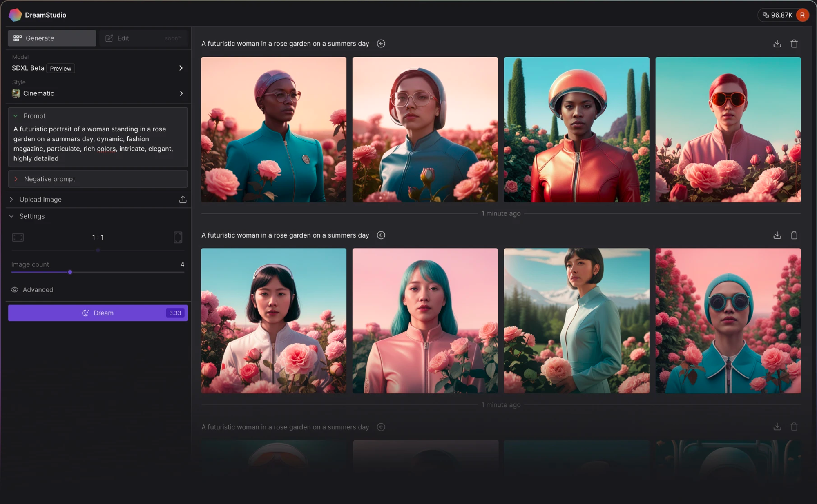This screenshot has height=504, width=817.
Task: Click the download icon for second image set
Action: [777, 235]
